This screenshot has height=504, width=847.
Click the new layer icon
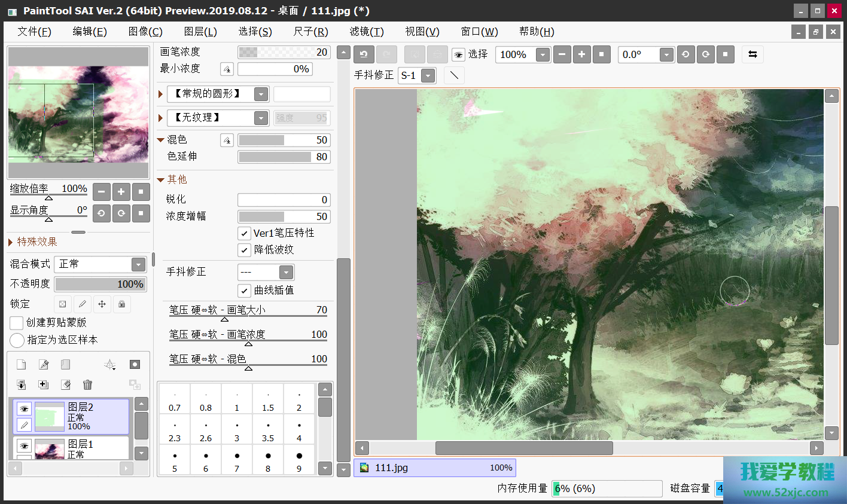[21, 365]
